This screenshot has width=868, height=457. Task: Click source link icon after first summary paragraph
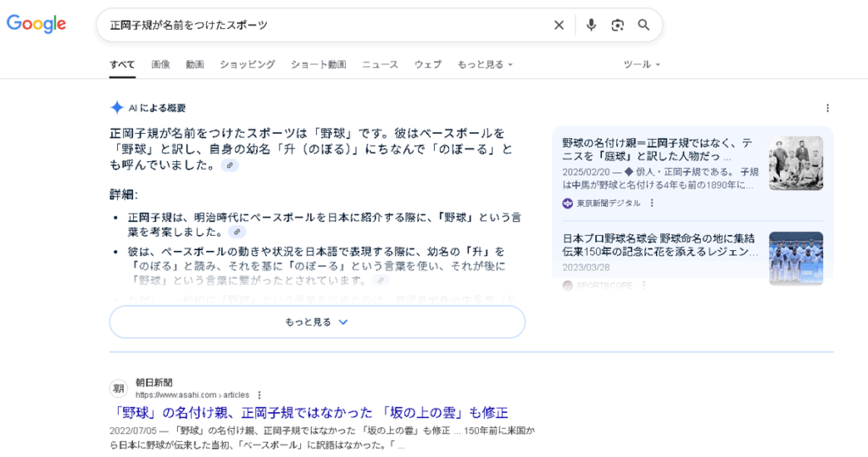230,165
